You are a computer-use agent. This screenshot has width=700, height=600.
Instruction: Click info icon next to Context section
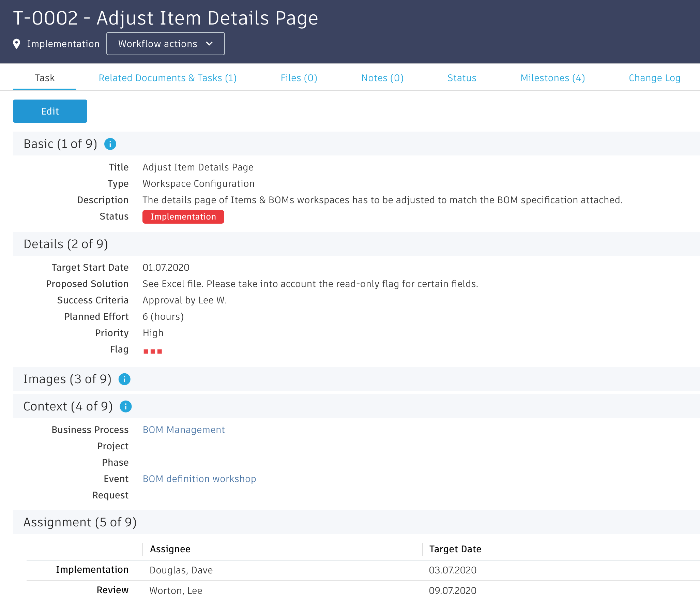(126, 406)
